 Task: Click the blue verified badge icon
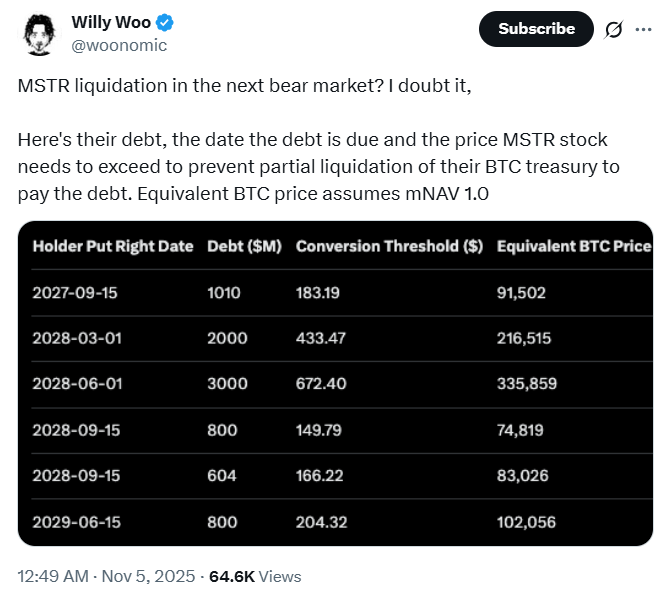coord(164,23)
